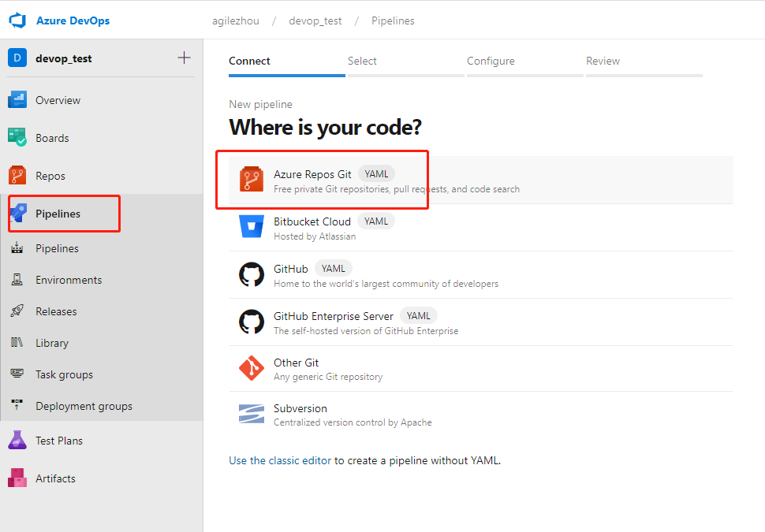Open the Azure DevOps home link text

(x=73, y=20)
